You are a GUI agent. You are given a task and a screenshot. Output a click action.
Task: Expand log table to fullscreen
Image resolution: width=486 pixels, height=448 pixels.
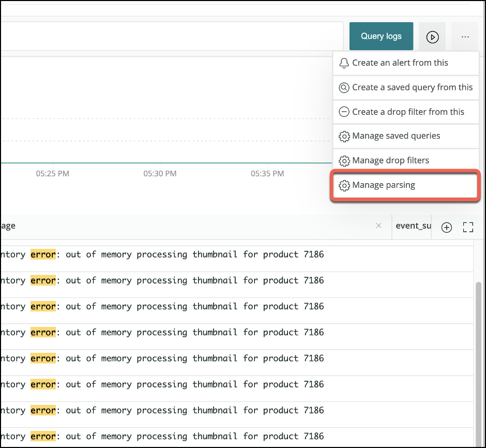[468, 227]
